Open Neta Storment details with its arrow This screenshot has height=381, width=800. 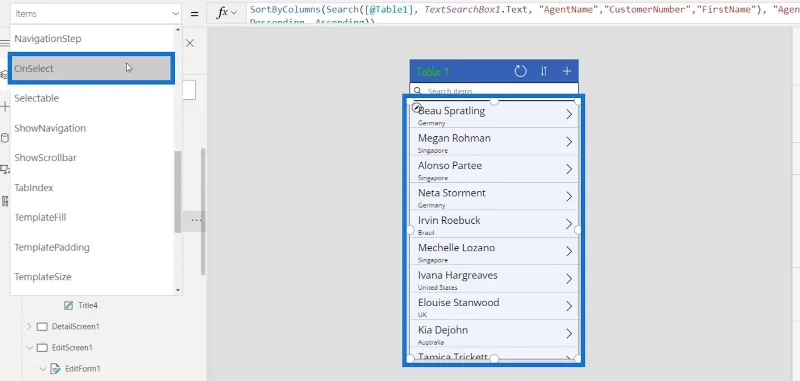(x=569, y=197)
